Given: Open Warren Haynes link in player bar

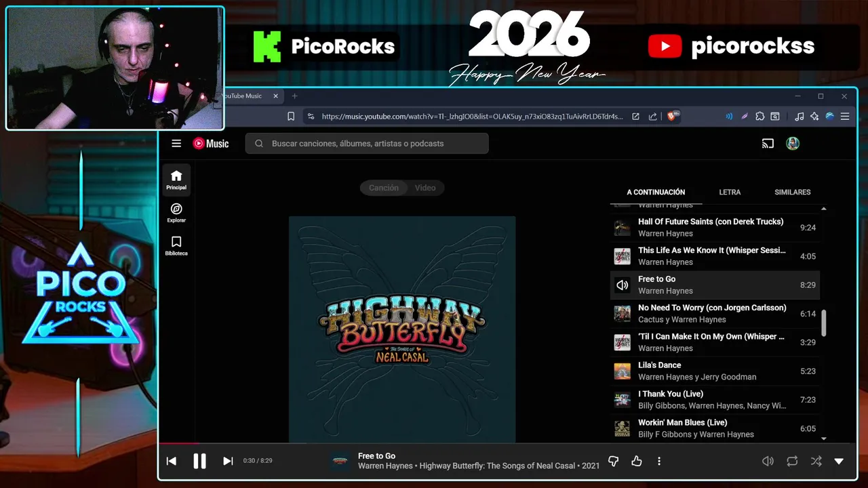Looking at the screenshot, I should coord(386,466).
